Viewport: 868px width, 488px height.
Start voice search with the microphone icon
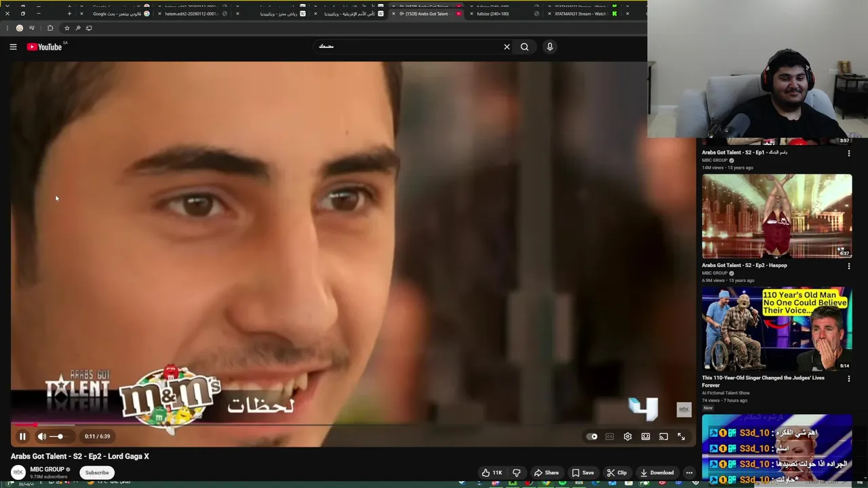(x=550, y=47)
